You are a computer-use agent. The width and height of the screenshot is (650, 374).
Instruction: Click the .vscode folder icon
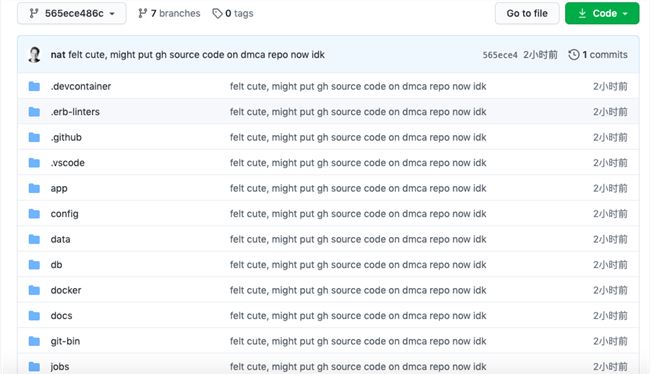click(34, 163)
